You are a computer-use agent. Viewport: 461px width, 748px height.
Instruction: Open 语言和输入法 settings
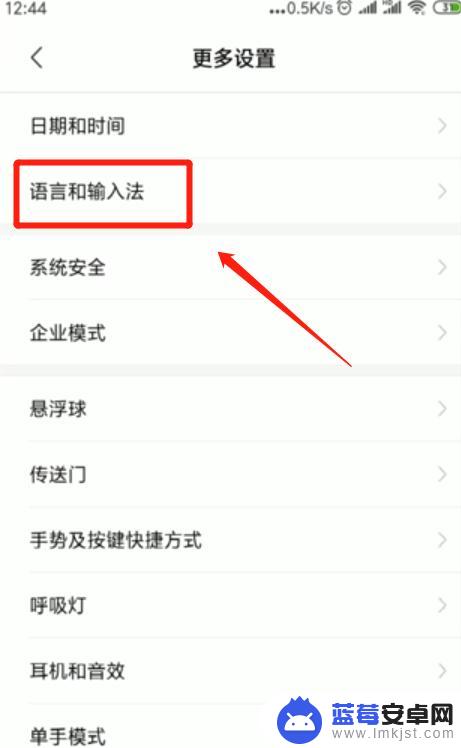(230, 192)
